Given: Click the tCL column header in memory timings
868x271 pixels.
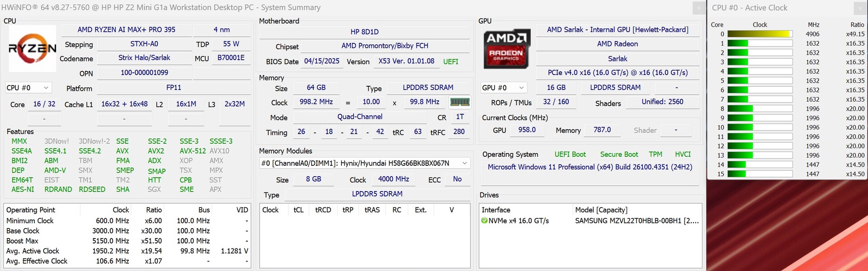Looking at the screenshot, I should coord(298,210).
